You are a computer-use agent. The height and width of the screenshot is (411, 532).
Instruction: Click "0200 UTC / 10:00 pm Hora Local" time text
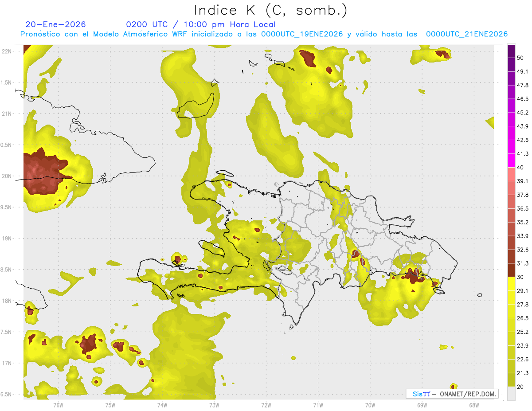[201, 24]
